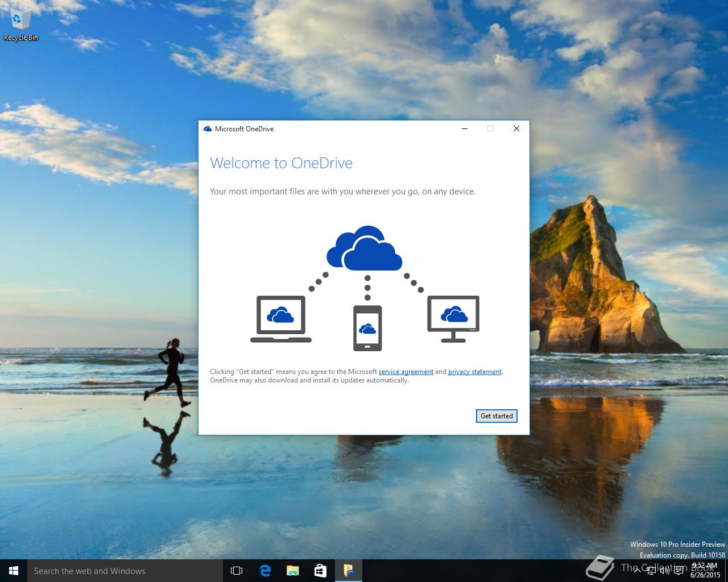Open the Action Center notifications icon

[x=679, y=571]
